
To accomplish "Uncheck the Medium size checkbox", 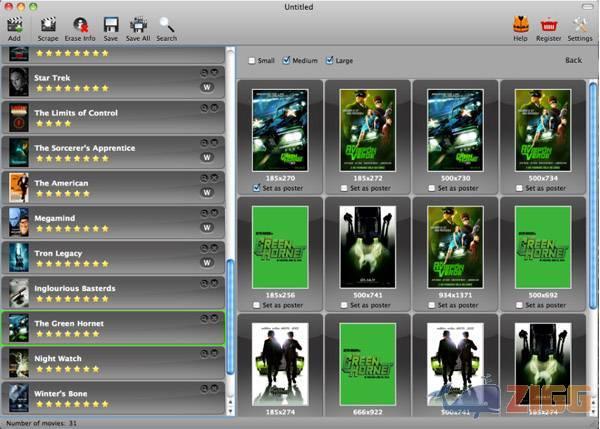I will click(x=287, y=61).
